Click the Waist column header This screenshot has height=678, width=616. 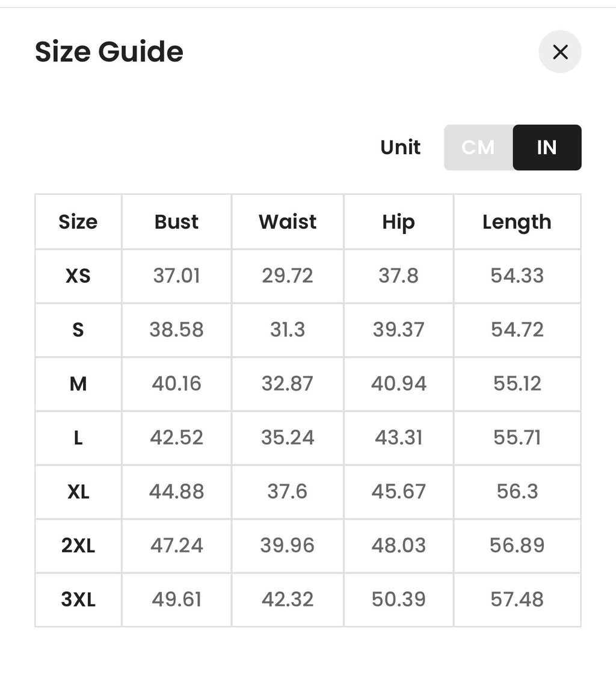(x=288, y=222)
